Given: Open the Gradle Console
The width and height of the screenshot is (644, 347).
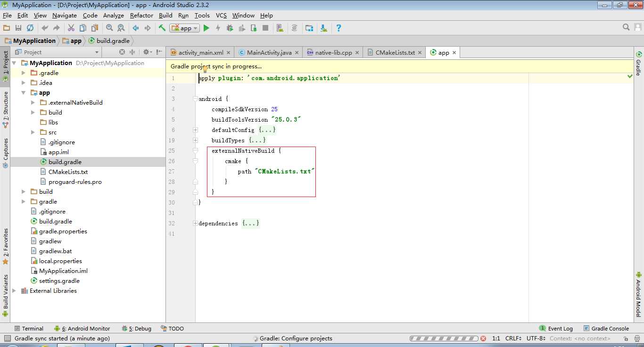Looking at the screenshot, I should click(x=606, y=329).
